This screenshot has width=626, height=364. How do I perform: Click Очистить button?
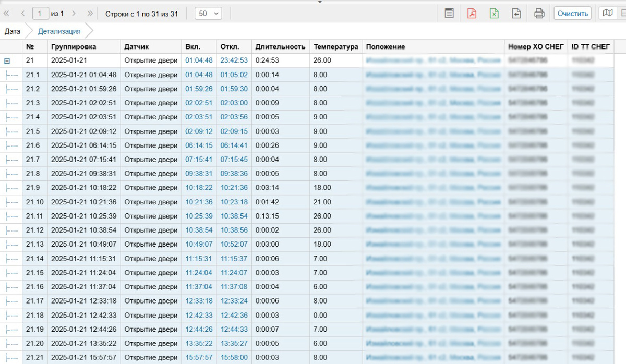[x=572, y=14]
